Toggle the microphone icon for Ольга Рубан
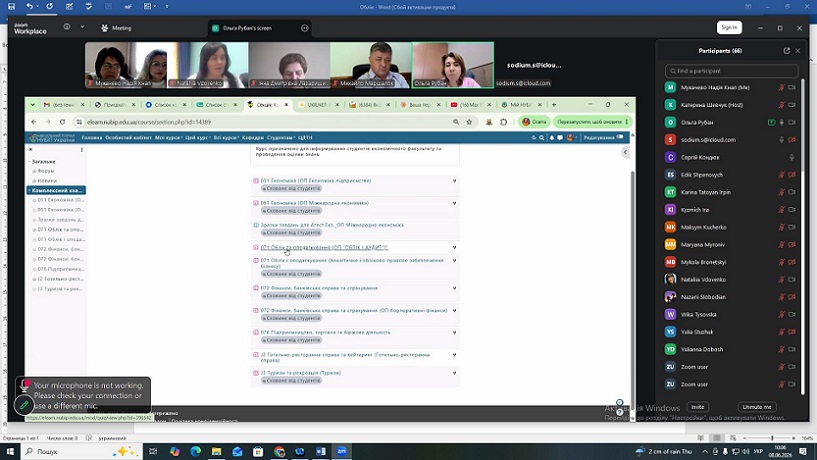Screen dimensions: 817x460 click(782, 122)
